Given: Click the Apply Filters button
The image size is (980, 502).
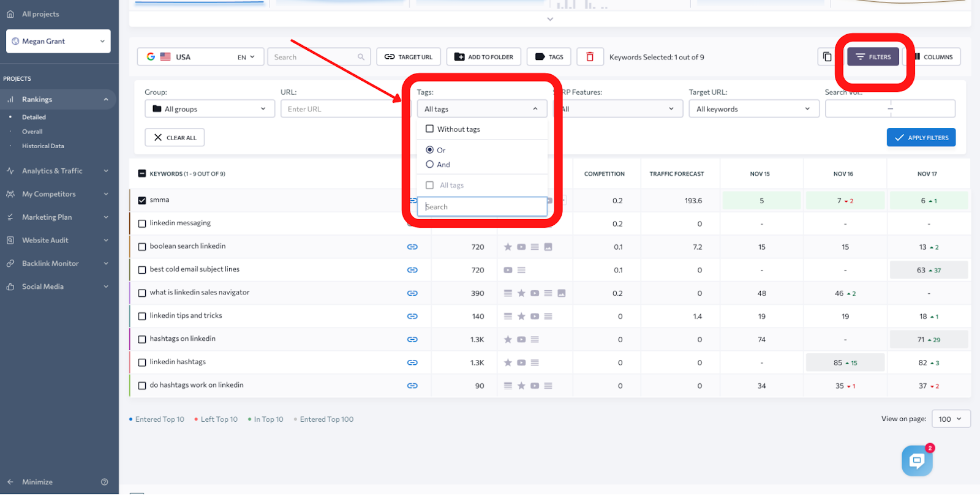Looking at the screenshot, I should tap(921, 138).
